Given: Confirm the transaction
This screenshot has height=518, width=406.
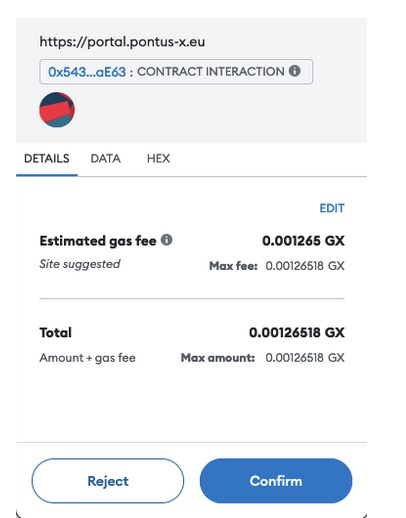Looking at the screenshot, I should [276, 481].
